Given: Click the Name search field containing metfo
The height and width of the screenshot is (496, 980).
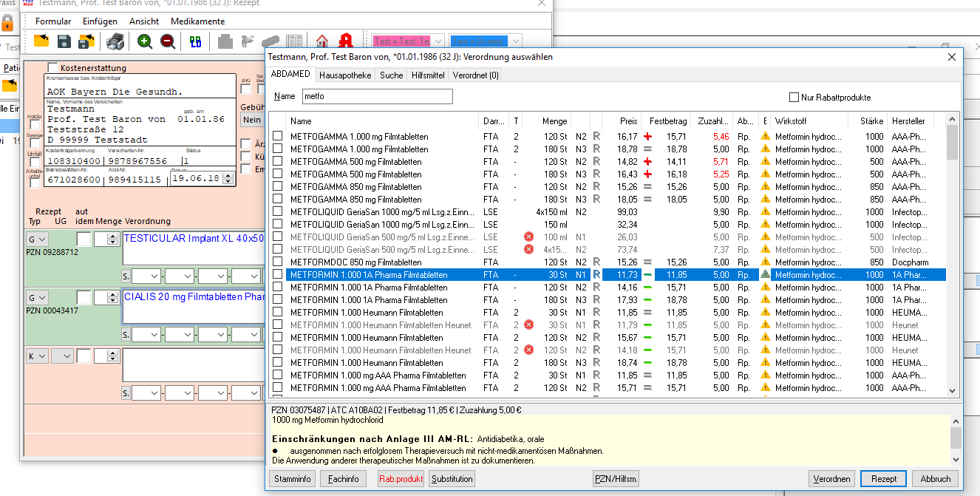Looking at the screenshot, I should [376, 96].
